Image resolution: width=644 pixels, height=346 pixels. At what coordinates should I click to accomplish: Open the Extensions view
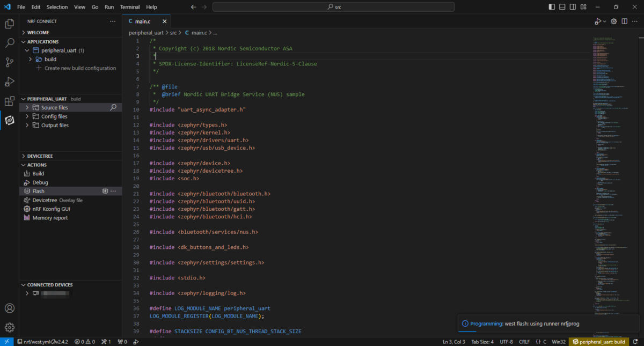click(9, 101)
